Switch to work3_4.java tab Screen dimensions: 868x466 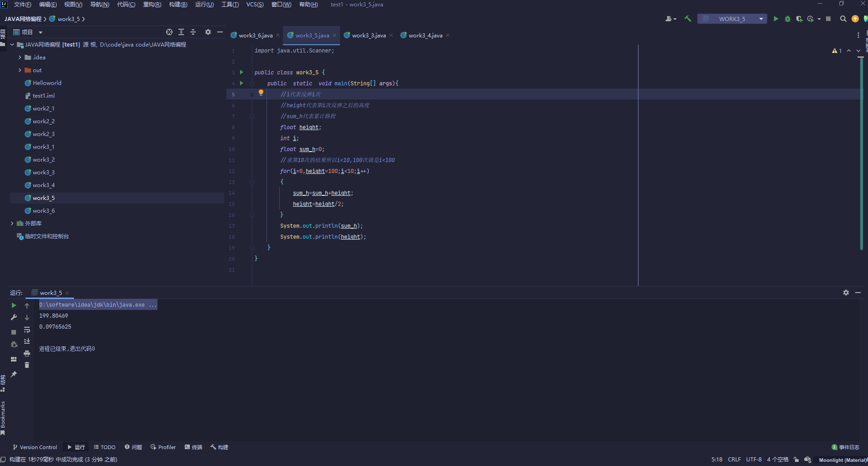pyautogui.click(x=425, y=36)
